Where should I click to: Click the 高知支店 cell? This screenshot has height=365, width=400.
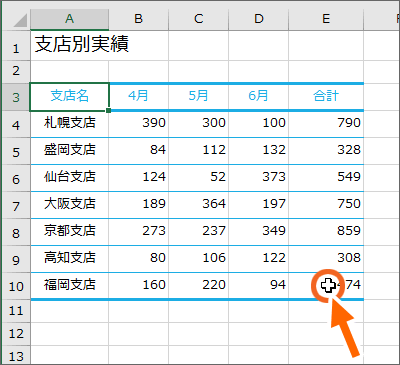[x=70, y=259]
